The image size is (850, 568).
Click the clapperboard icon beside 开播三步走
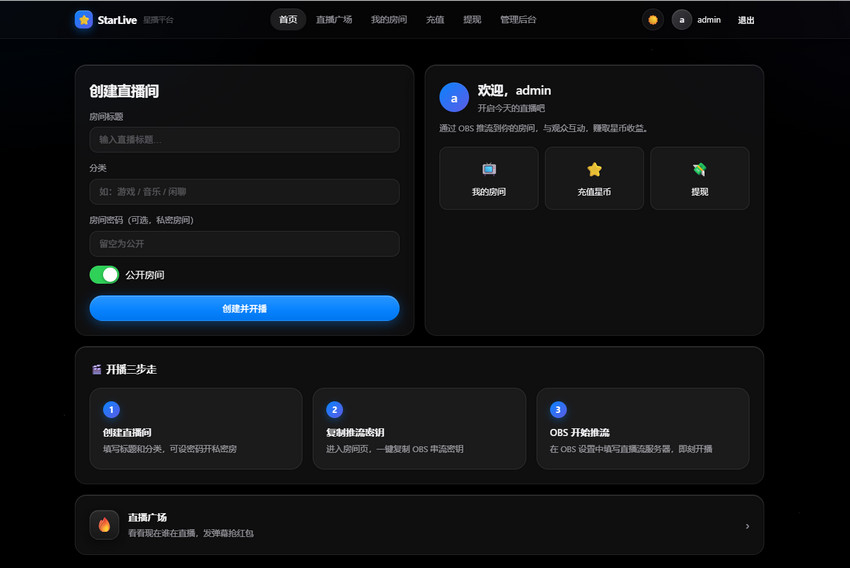[96, 370]
